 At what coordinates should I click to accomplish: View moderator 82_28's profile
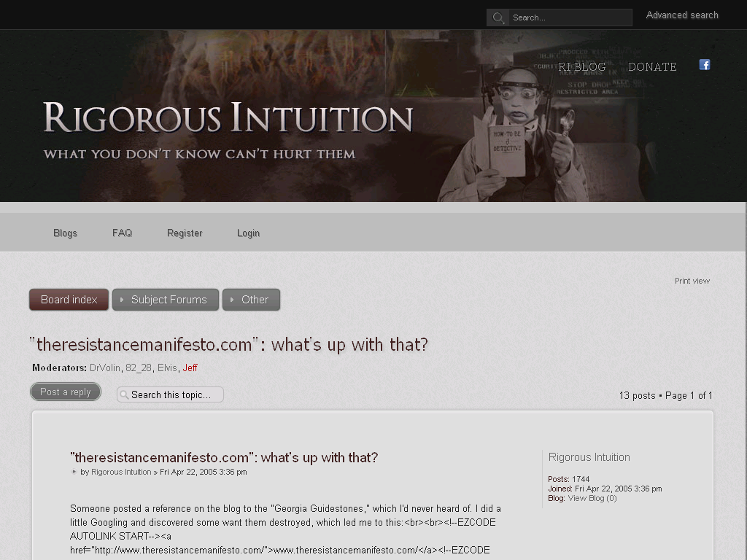139,367
